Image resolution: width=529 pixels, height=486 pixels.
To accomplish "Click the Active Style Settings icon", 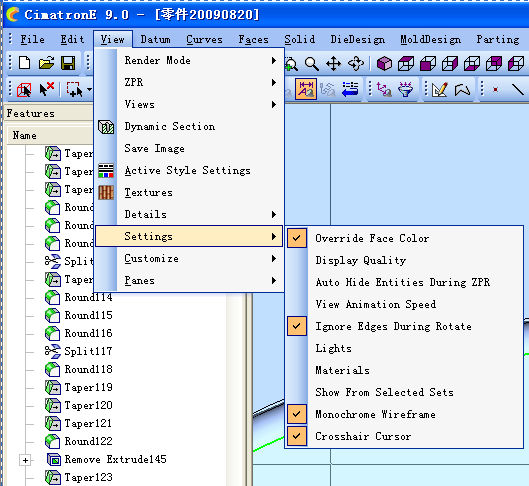I will click(106, 171).
